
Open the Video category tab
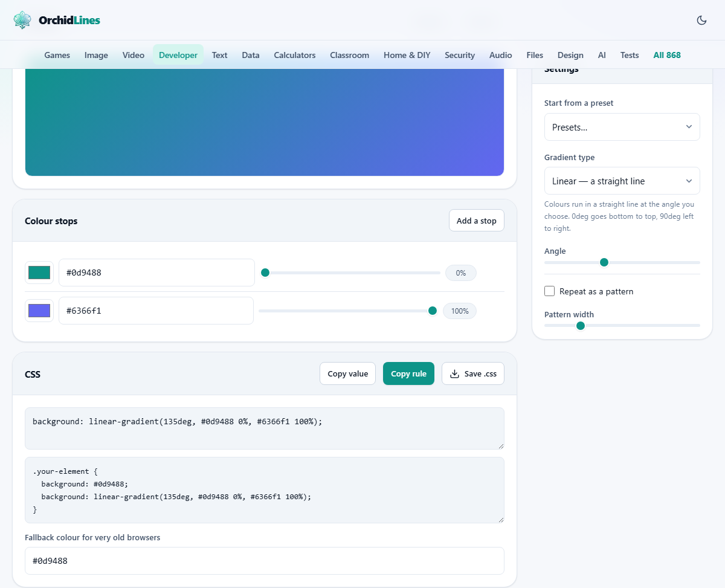pyautogui.click(x=134, y=55)
